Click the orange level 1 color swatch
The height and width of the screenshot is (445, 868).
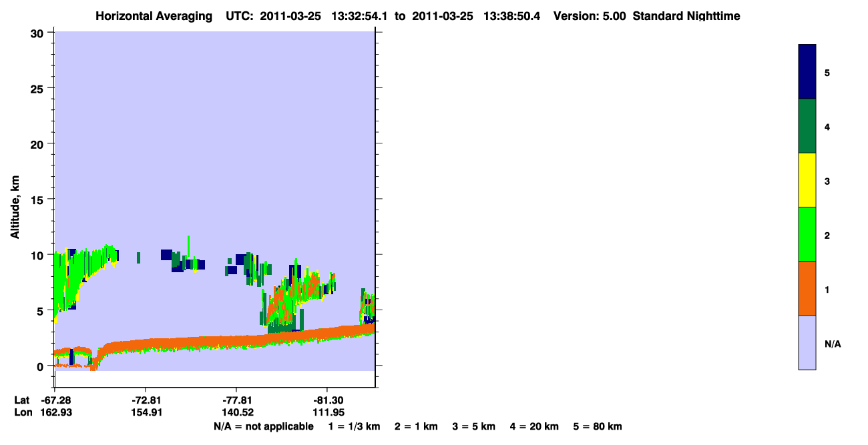click(807, 288)
